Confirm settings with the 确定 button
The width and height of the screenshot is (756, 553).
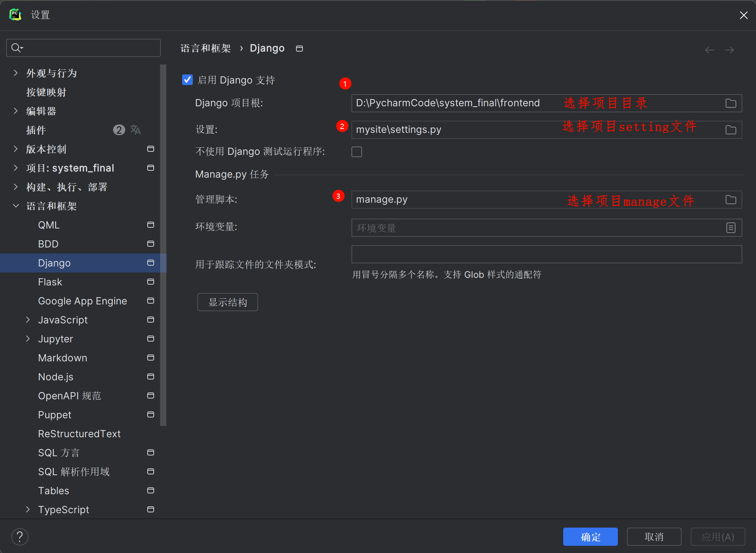pyautogui.click(x=590, y=536)
